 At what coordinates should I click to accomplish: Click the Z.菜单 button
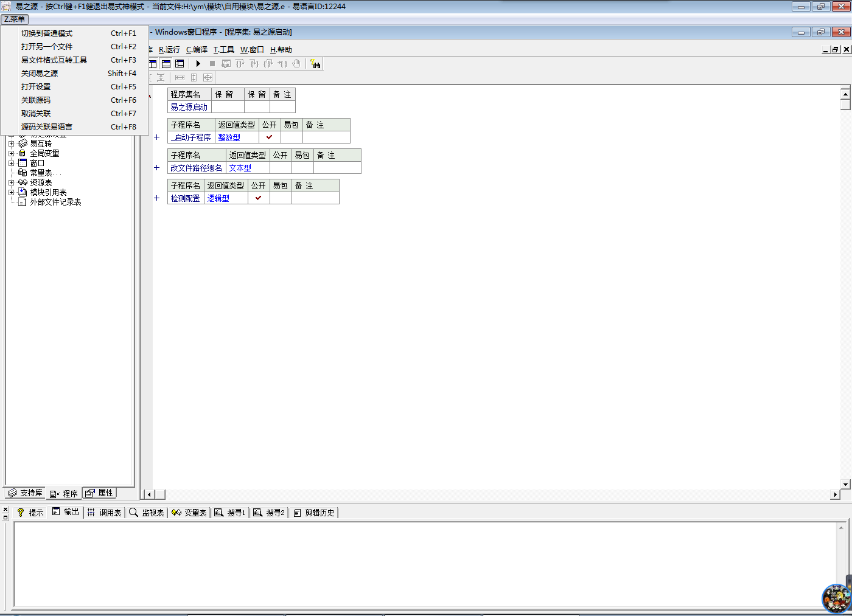point(15,19)
